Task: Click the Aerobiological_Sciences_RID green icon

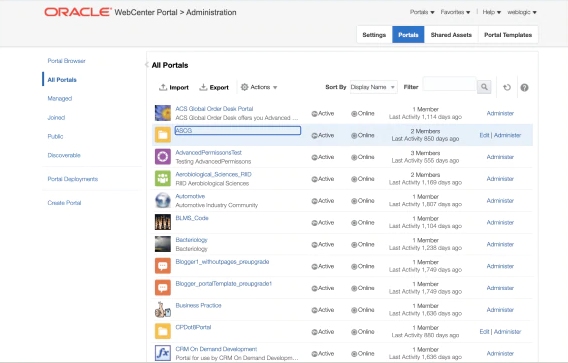Action: point(163,179)
